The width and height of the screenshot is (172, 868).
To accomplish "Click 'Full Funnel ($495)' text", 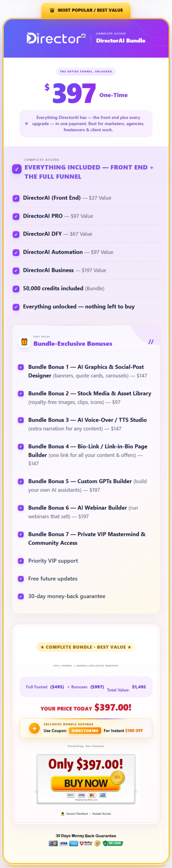I will pyautogui.click(x=45, y=687).
